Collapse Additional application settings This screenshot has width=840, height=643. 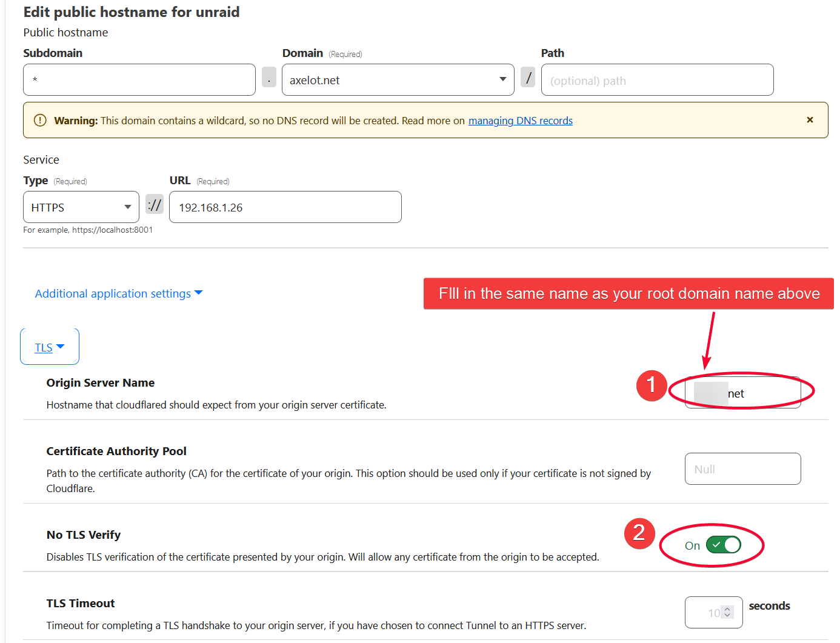[119, 293]
